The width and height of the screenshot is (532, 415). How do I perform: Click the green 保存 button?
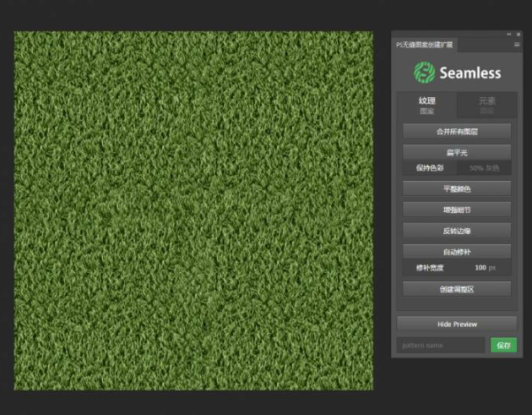click(503, 345)
